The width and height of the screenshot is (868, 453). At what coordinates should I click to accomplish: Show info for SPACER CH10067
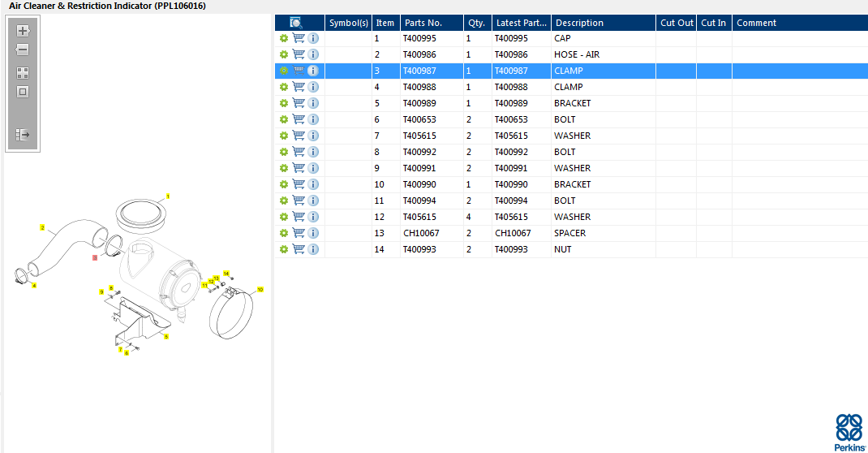[x=313, y=233]
